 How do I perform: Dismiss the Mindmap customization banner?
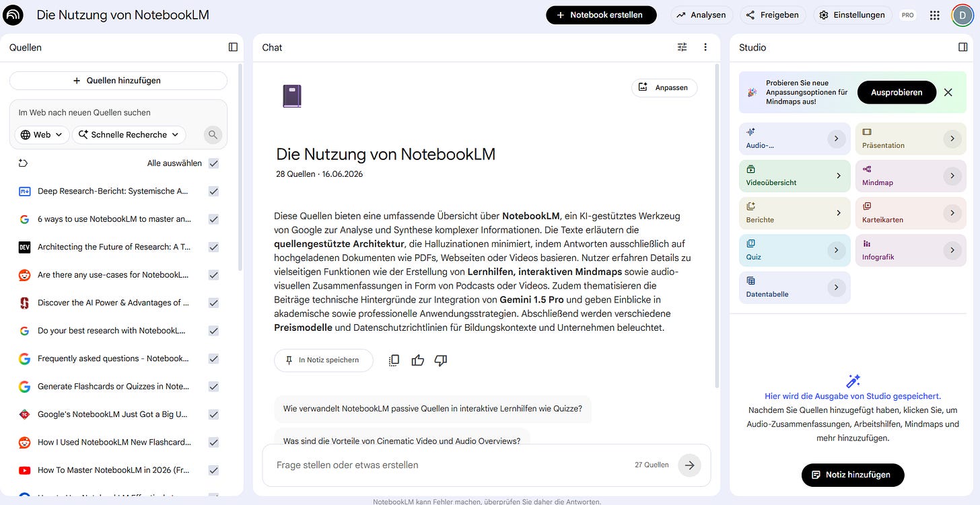(x=948, y=92)
